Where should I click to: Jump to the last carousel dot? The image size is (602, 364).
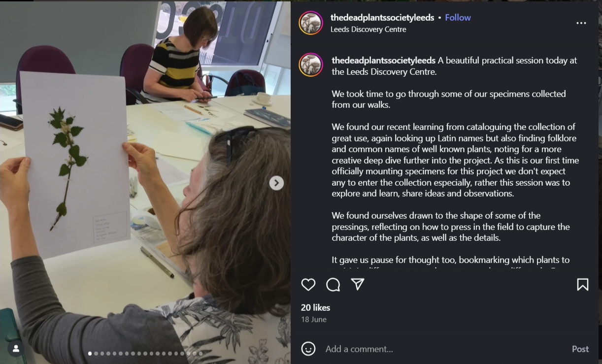coord(201,353)
